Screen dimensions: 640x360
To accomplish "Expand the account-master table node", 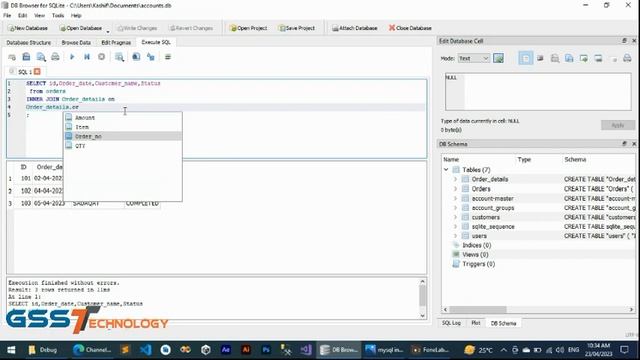I will click(456, 198).
